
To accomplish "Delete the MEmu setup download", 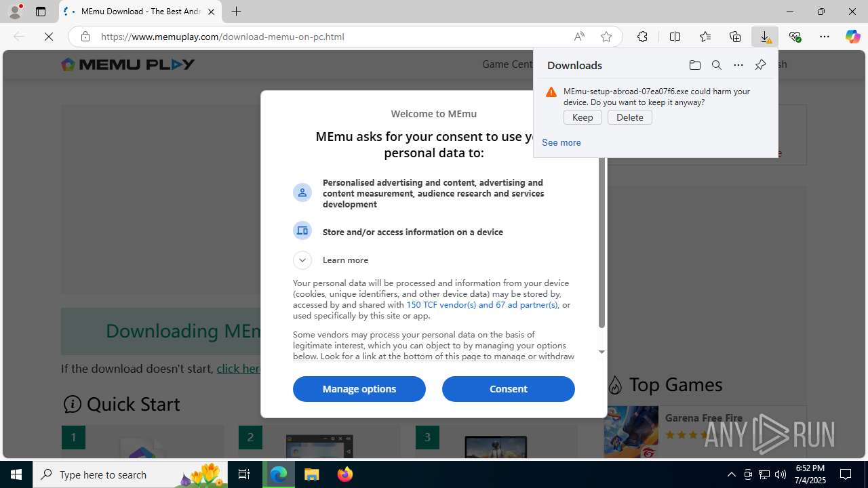I will (x=630, y=117).
